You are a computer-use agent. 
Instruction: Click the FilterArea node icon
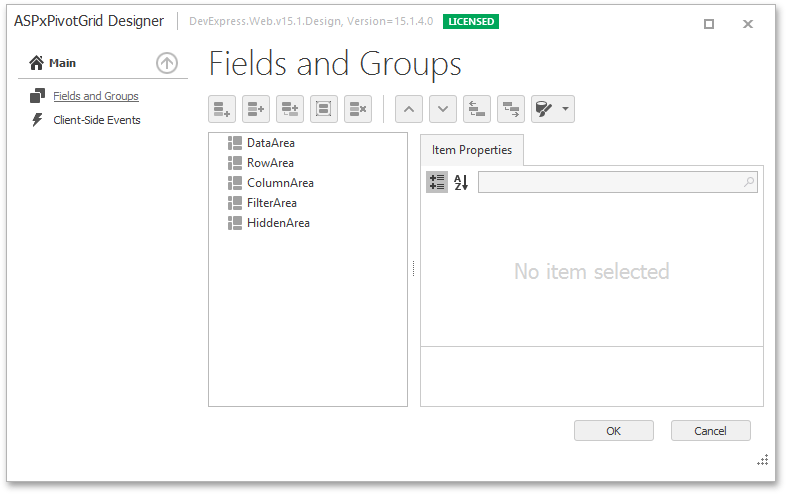pos(235,203)
